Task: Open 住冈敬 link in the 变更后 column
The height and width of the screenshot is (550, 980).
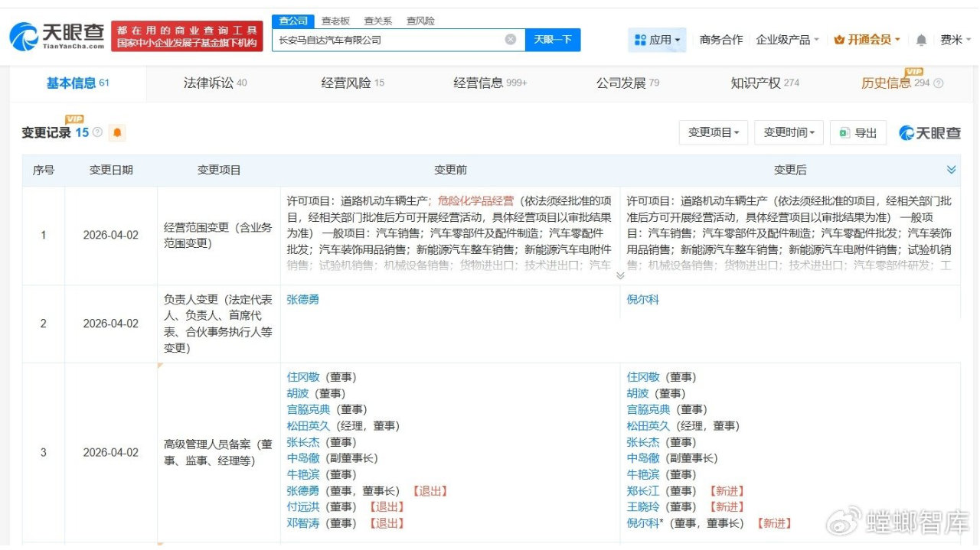Action: coord(642,377)
